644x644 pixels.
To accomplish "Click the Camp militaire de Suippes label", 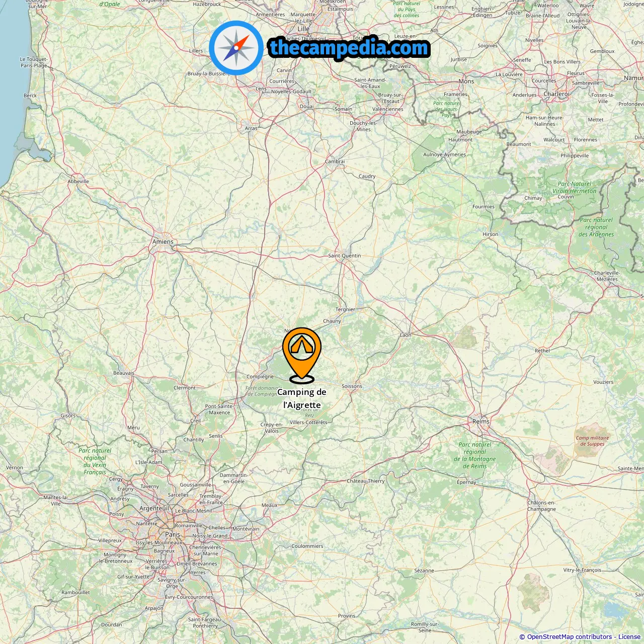I will (593, 441).
